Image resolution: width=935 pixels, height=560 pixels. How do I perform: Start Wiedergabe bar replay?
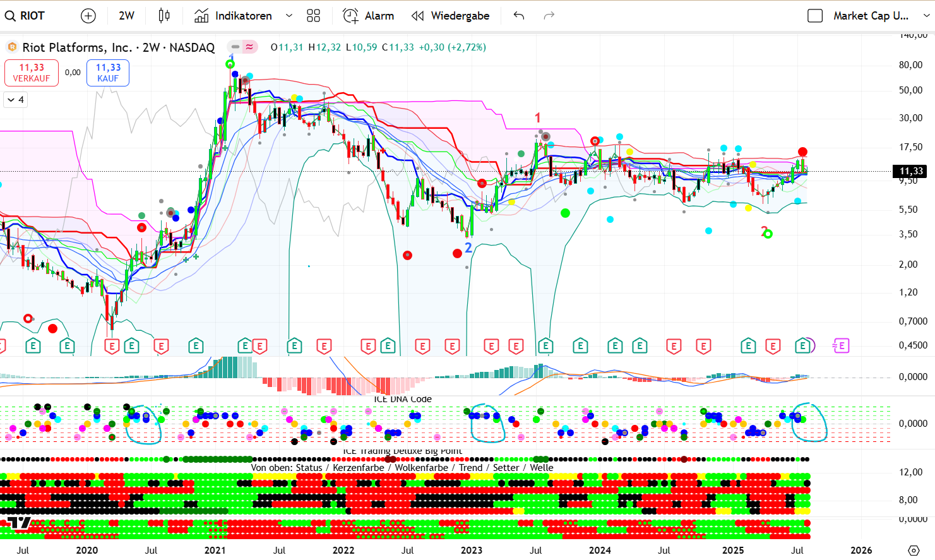451,16
